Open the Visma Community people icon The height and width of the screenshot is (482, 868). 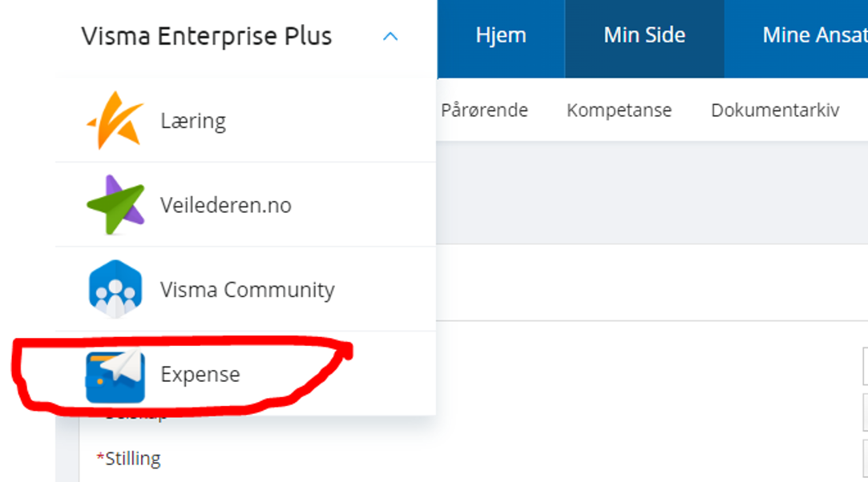pos(115,289)
